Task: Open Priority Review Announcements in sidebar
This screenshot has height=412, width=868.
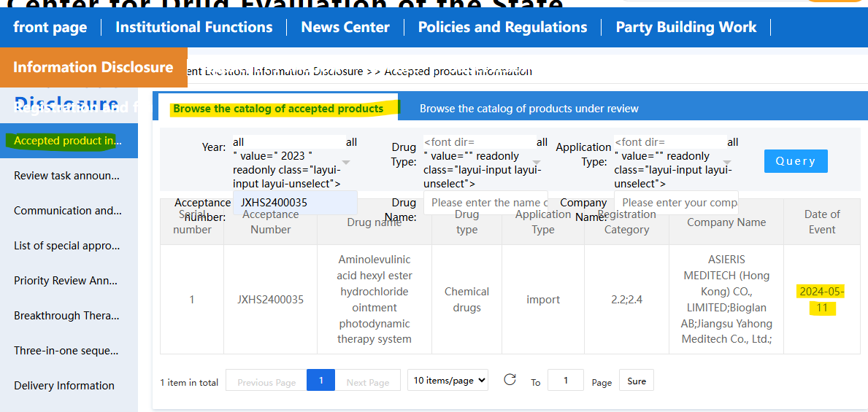Action: (66, 281)
